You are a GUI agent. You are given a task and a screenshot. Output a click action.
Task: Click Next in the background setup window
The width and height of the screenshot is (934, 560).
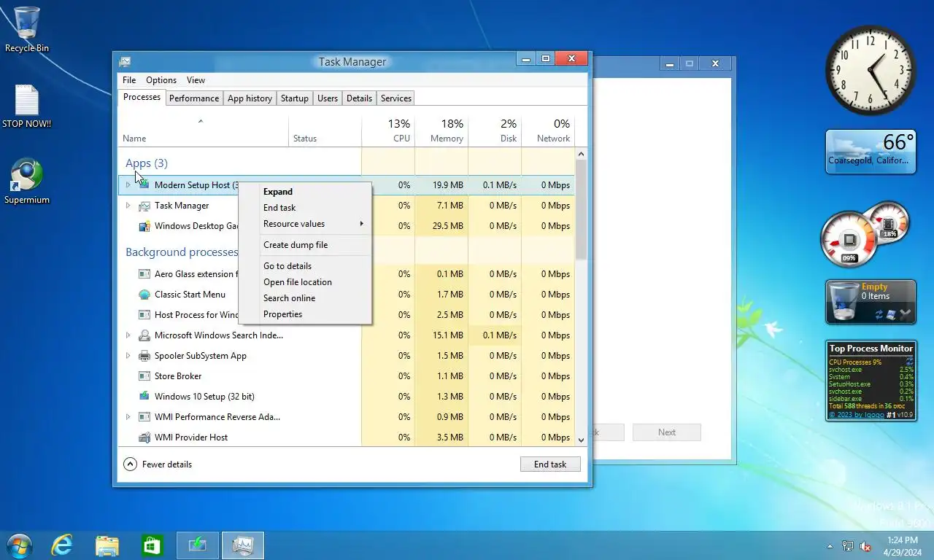tap(667, 432)
